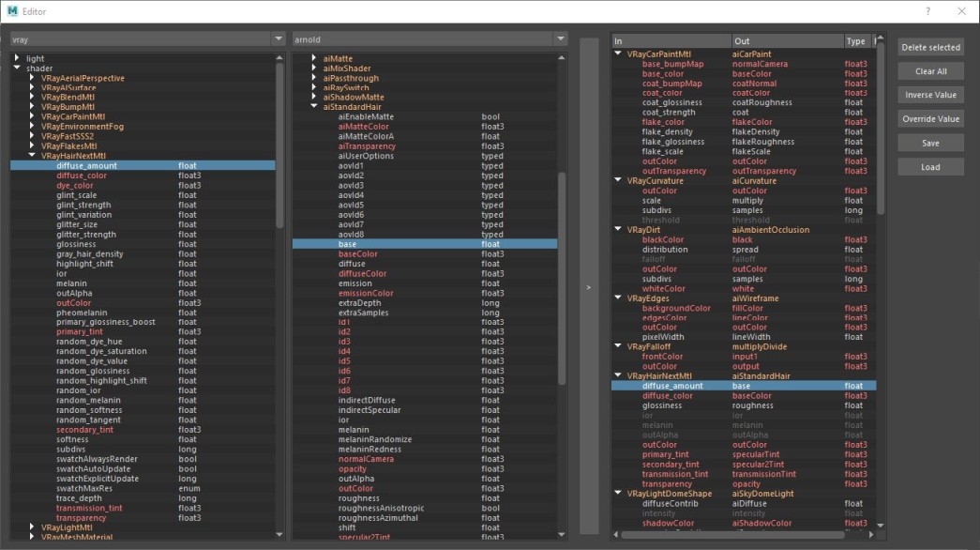Sort by the Out column header

coord(788,41)
